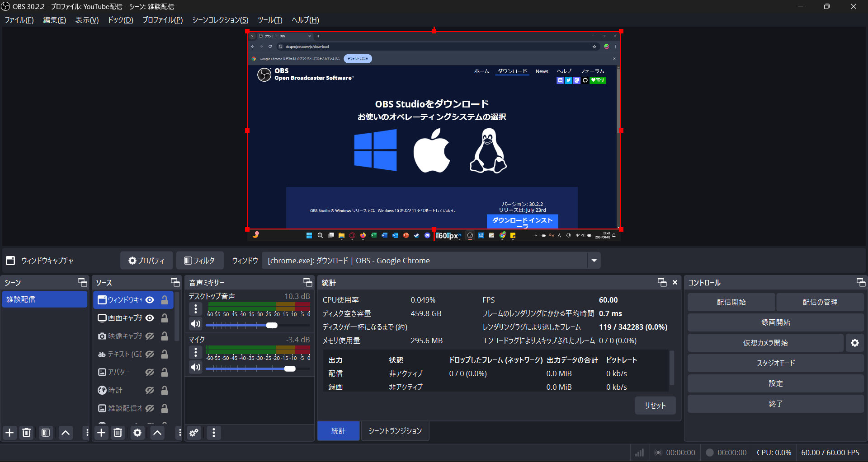Open the プロファイル menu
Screen dimensions: 868x462
click(x=162, y=20)
